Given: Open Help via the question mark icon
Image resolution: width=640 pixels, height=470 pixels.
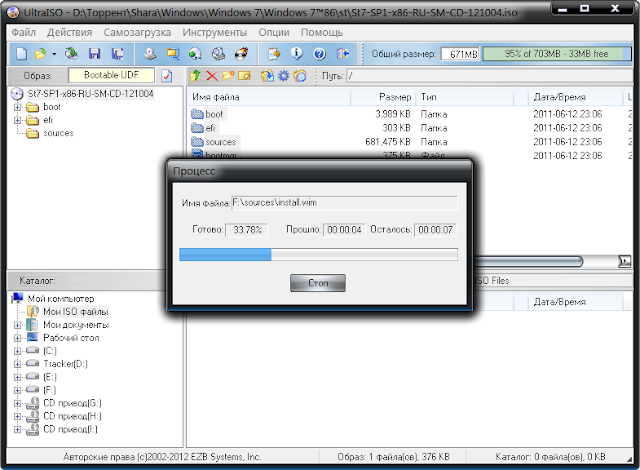Looking at the screenshot, I should coord(320,53).
